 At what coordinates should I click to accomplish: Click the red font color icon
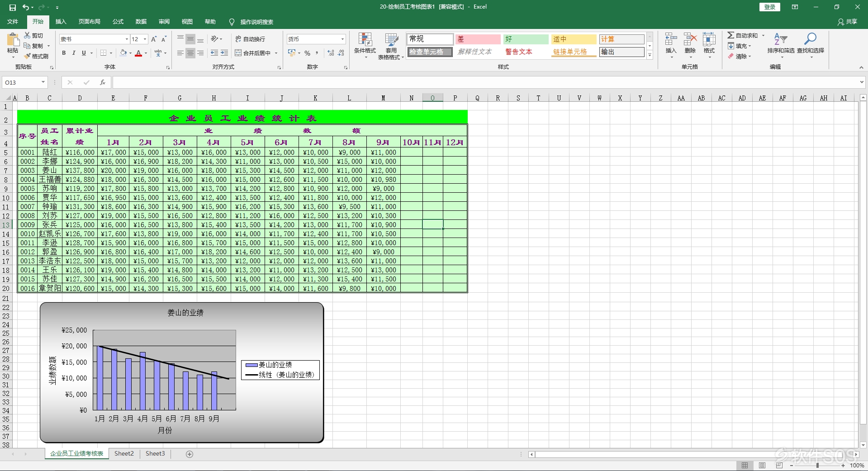pyautogui.click(x=138, y=53)
